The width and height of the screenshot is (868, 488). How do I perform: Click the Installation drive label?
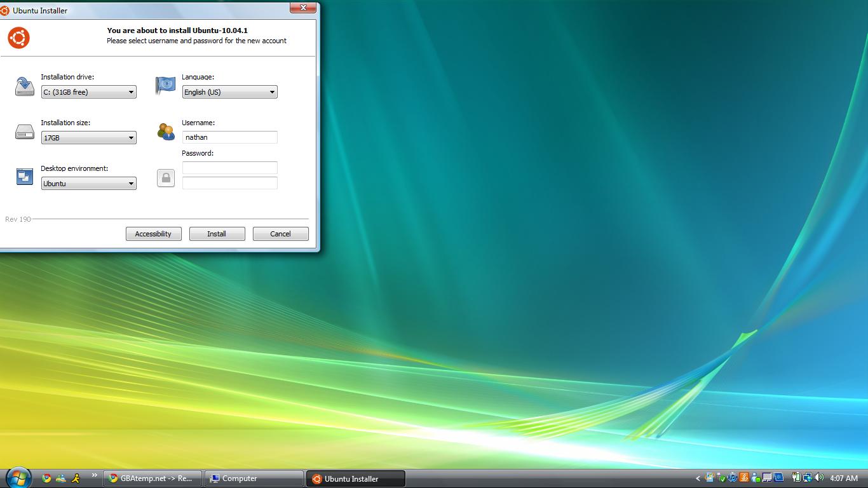(x=67, y=77)
